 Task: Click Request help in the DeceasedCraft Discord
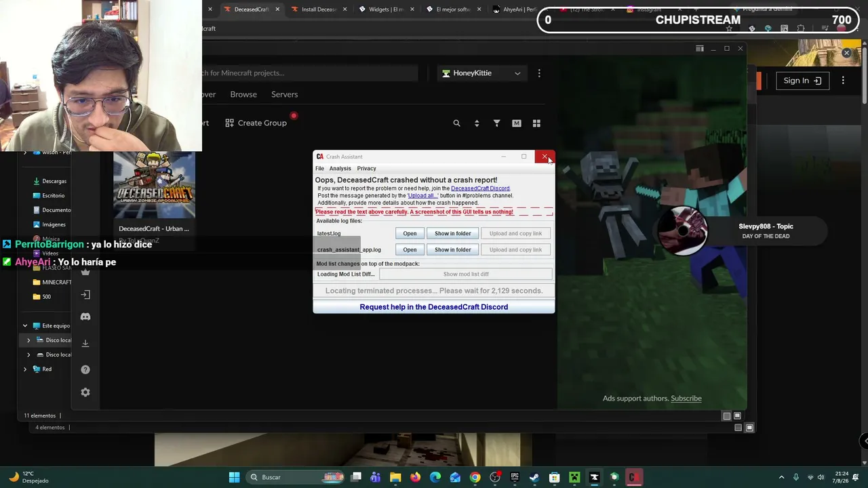434,307
